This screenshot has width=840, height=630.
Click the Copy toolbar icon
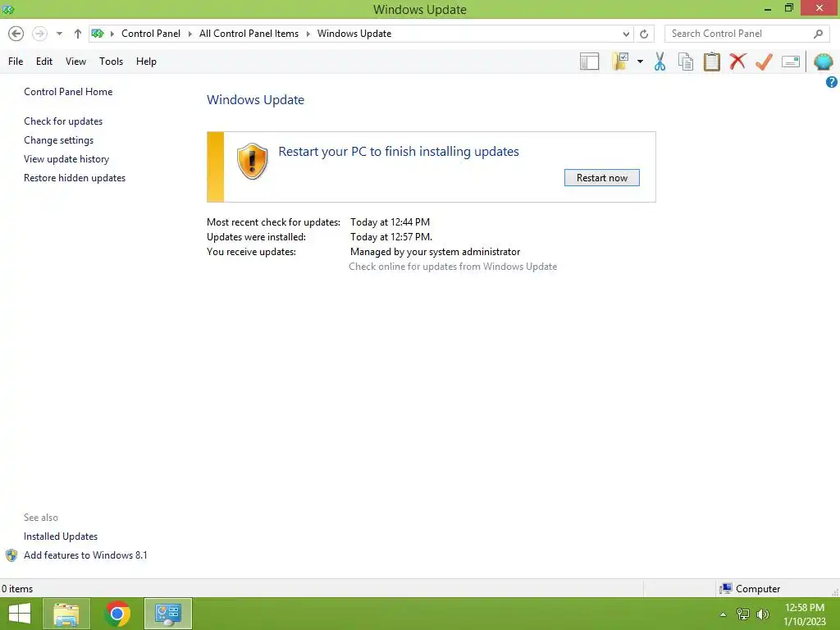point(686,62)
